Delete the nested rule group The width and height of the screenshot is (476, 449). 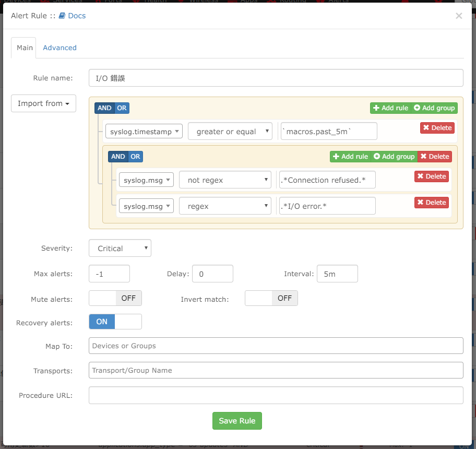(435, 157)
